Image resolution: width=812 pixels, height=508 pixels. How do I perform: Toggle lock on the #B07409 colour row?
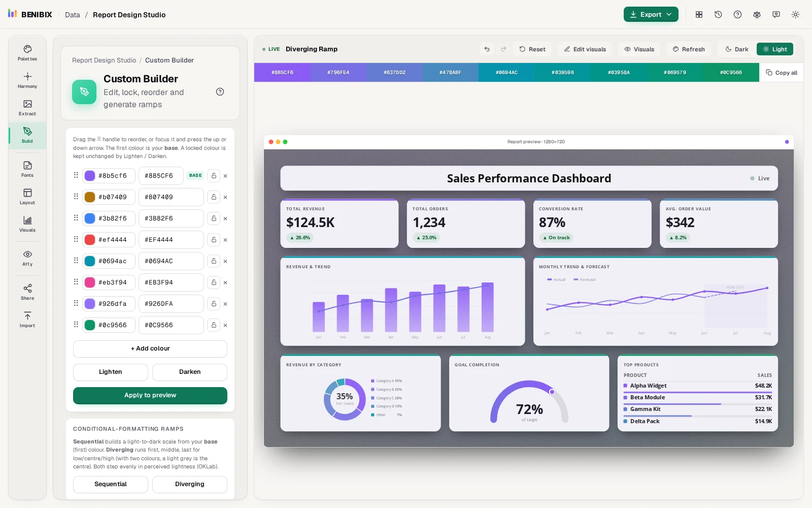coord(214,197)
